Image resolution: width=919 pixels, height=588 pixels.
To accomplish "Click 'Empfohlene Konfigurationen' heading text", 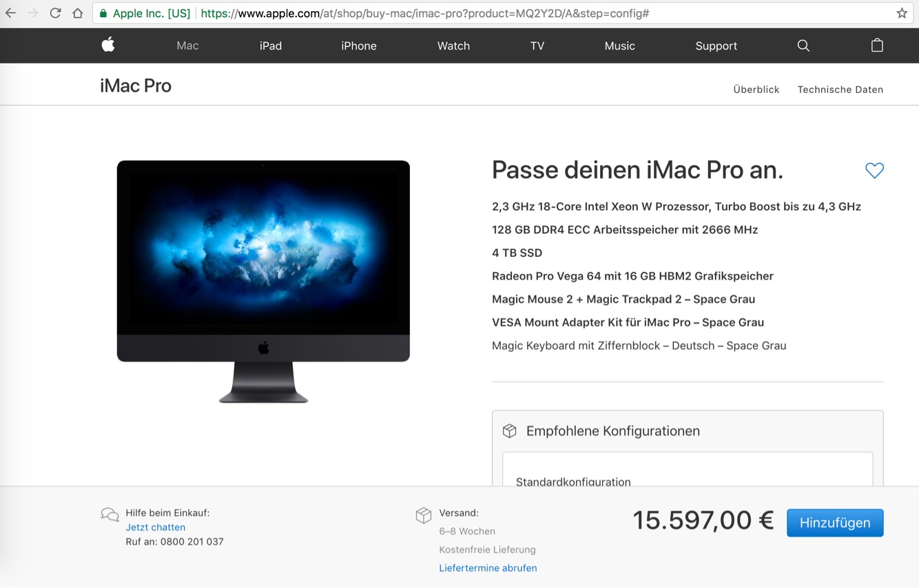I will tap(612, 431).
